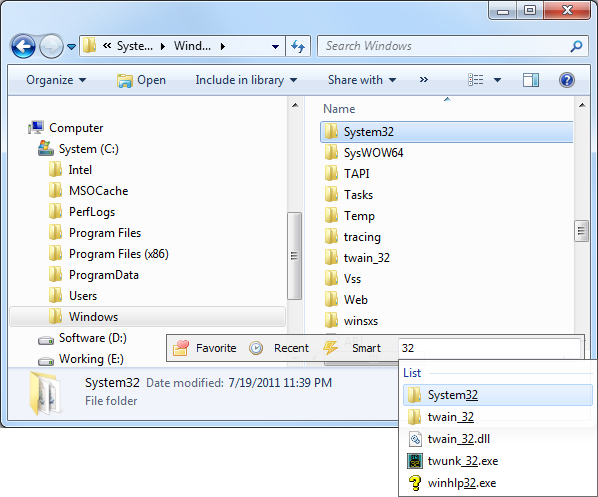Click the address bar folder icon

point(90,46)
